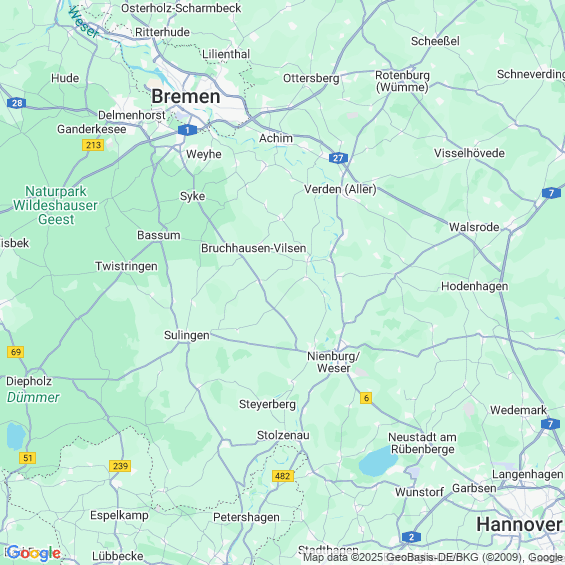The height and width of the screenshot is (565, 565).
Task: Click the Verden (Aller) town label
Action: 340,189
